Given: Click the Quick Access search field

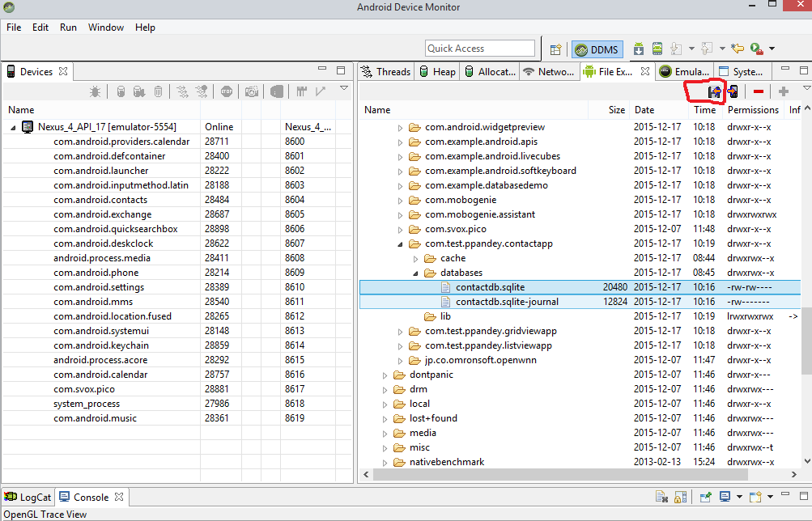Looking at the screenshot, I should [480, 49].
